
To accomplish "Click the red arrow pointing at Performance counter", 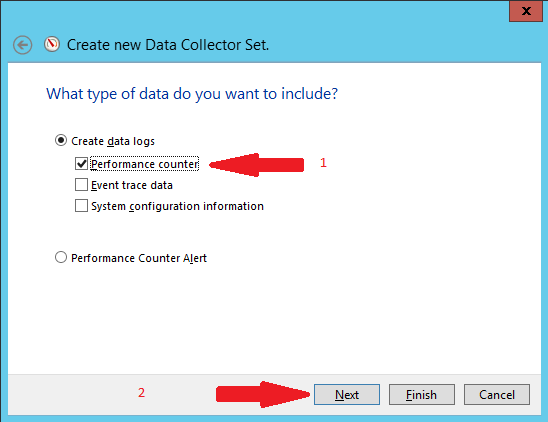I will click(x=257, y=165).
